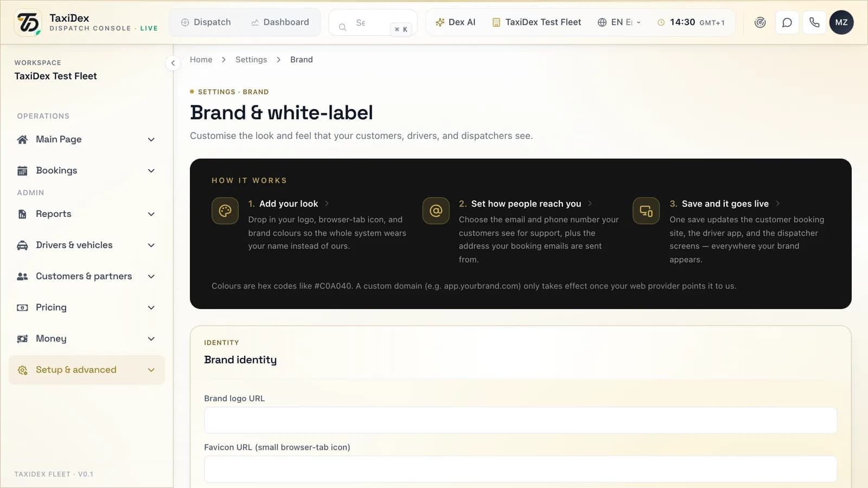The width and height of the screenshot is (868, 488).
Task: Open Dex AI assistant
Action: [x=456, y=22]
